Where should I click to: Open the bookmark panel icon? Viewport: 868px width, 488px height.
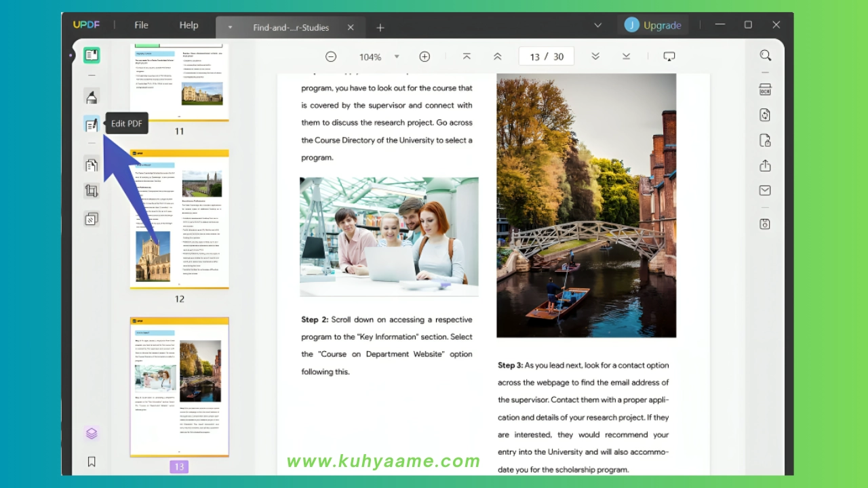[x=92, y=462]
